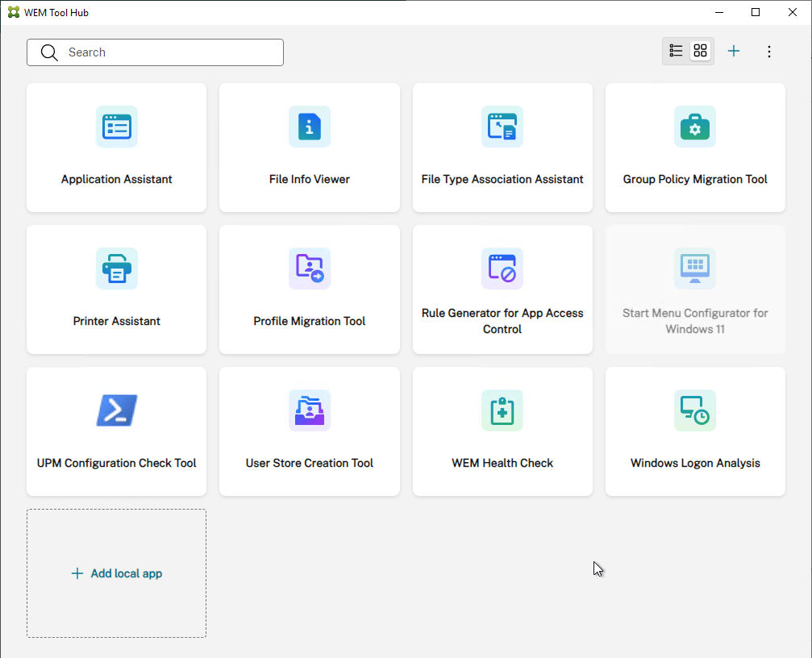Click Start Menu Configurator for Windows 11 text

click(695, 321)
